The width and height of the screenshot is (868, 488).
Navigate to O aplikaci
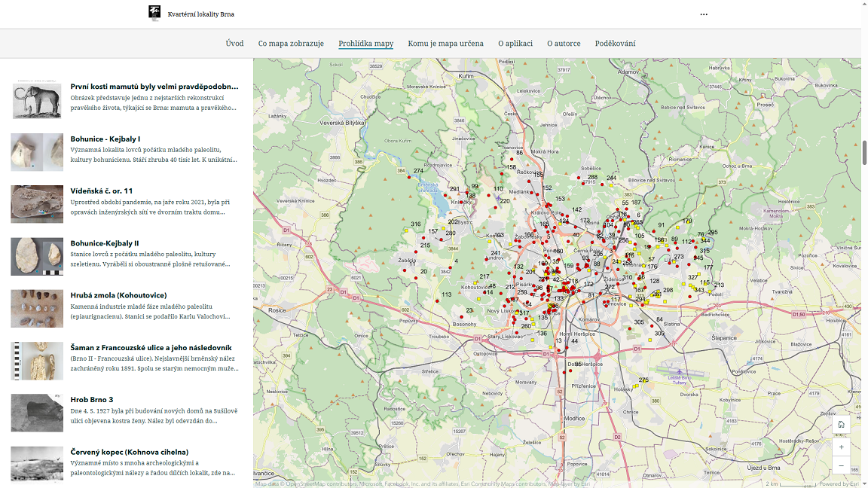pos(515,44)
